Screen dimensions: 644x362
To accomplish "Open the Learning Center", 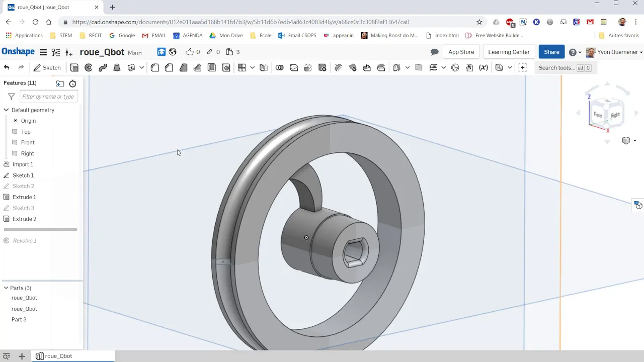I will [509, 52].
